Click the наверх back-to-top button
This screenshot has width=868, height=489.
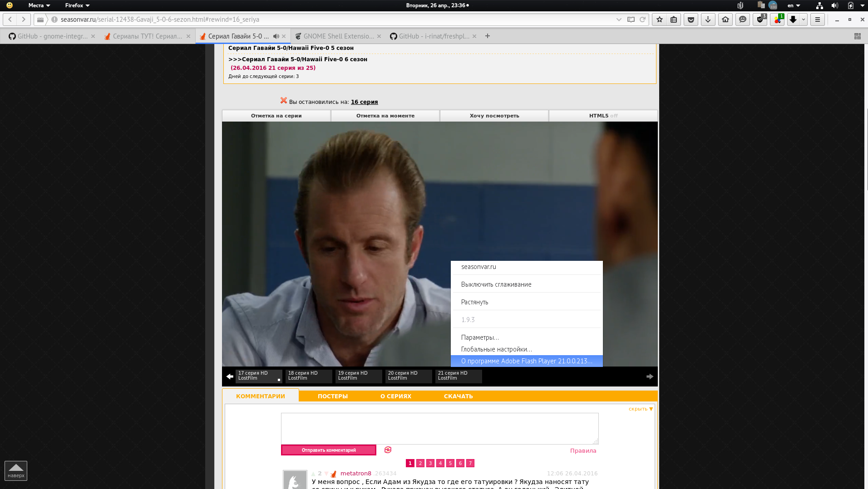pyautogui.click(x=16, y=471)
